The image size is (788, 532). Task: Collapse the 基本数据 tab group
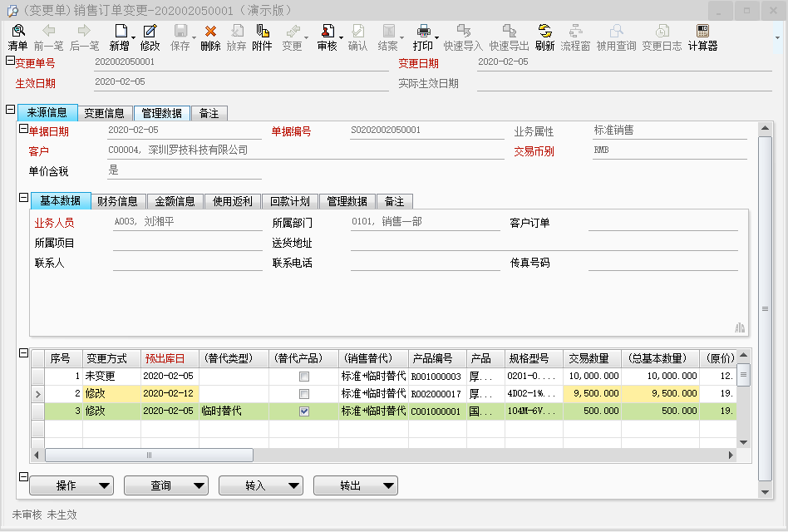(23, 198)
